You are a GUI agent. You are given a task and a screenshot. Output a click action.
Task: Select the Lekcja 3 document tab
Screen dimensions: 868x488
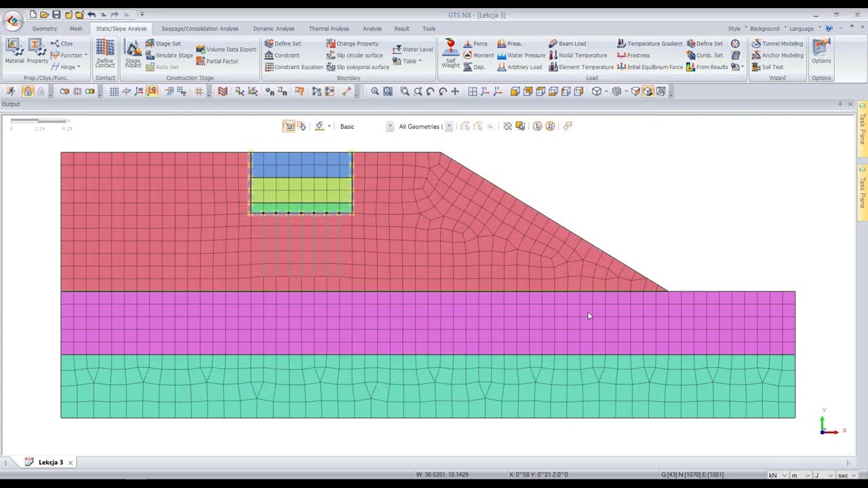pyautogui.click(x=49, y=462)
